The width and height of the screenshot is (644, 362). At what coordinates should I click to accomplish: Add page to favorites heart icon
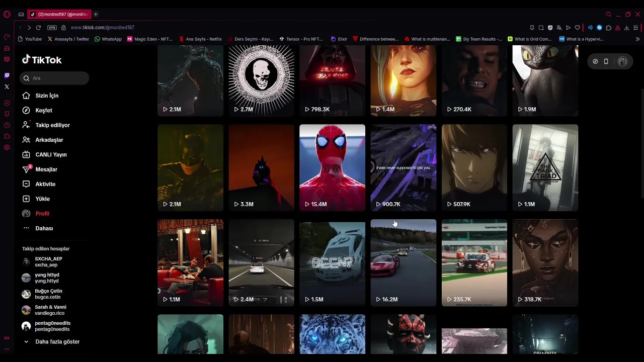[x=577, y=28]
